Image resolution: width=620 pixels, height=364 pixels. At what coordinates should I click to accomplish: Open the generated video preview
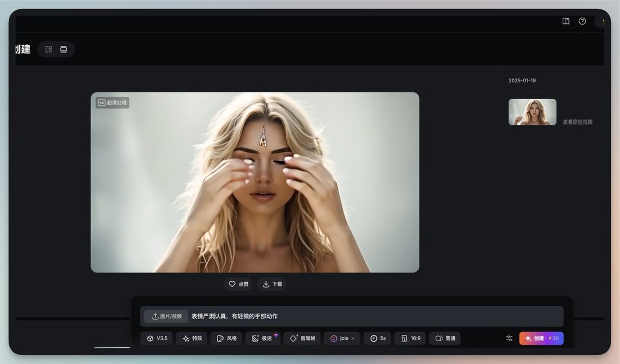[255, 183]
